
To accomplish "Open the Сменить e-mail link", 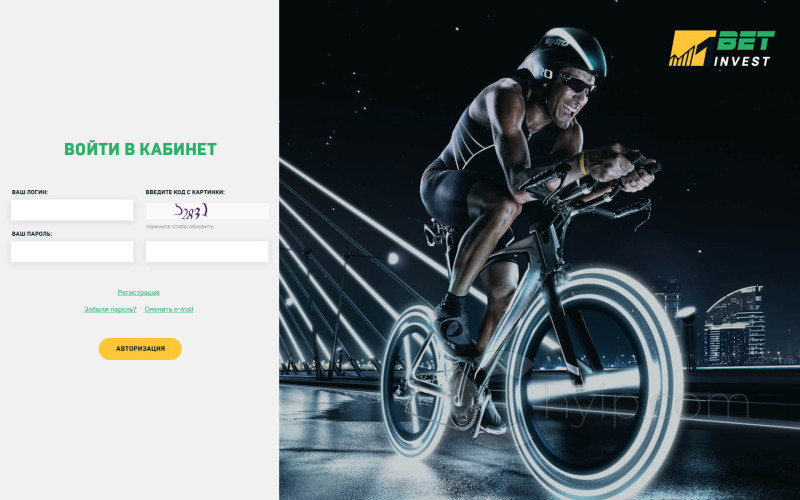I will tap(169, 309).
